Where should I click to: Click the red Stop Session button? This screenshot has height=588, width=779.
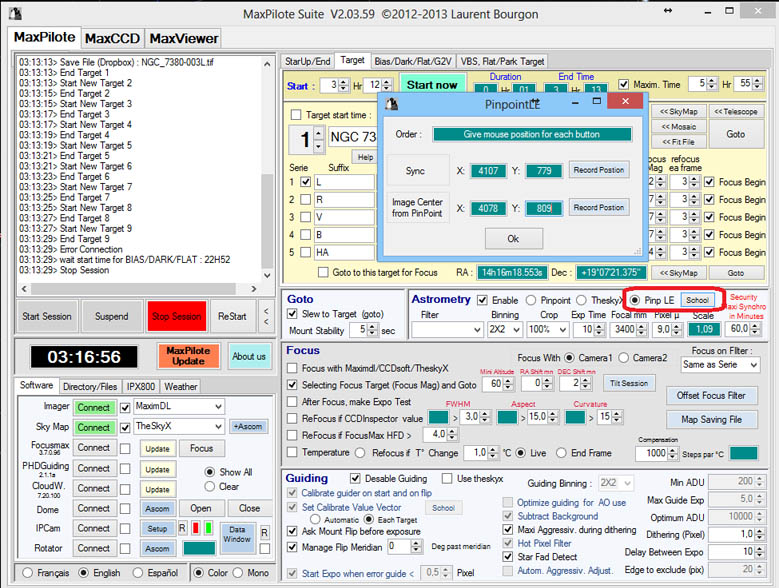(176, 316)
